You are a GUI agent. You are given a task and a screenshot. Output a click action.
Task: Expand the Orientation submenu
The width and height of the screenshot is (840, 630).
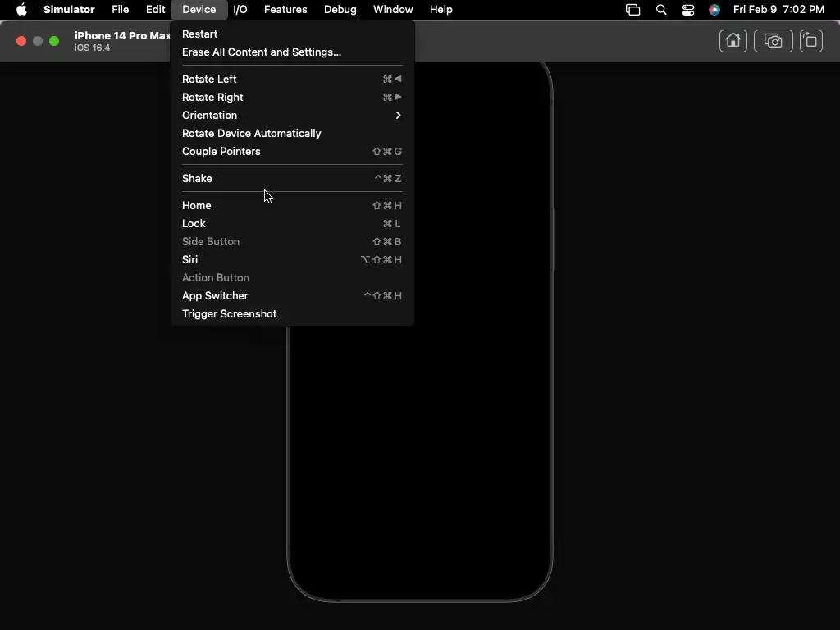(292, 115)
